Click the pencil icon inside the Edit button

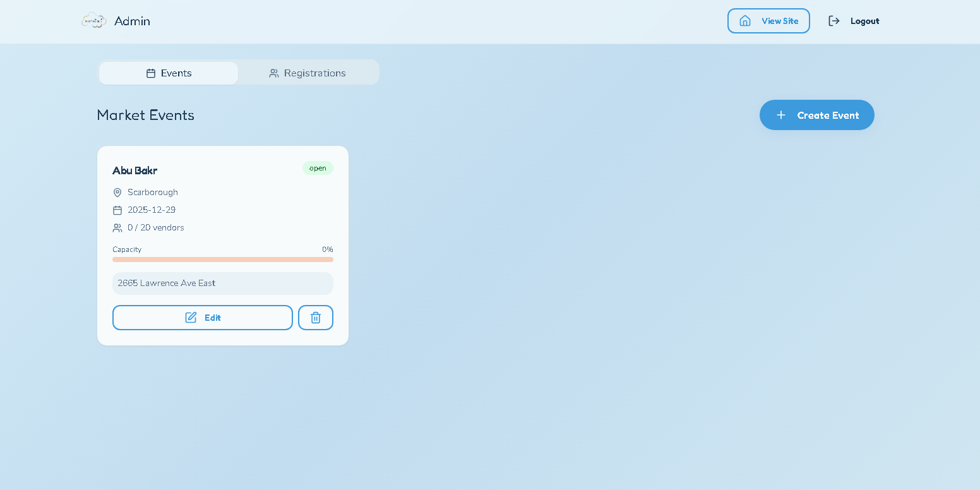tap(191, 317)
